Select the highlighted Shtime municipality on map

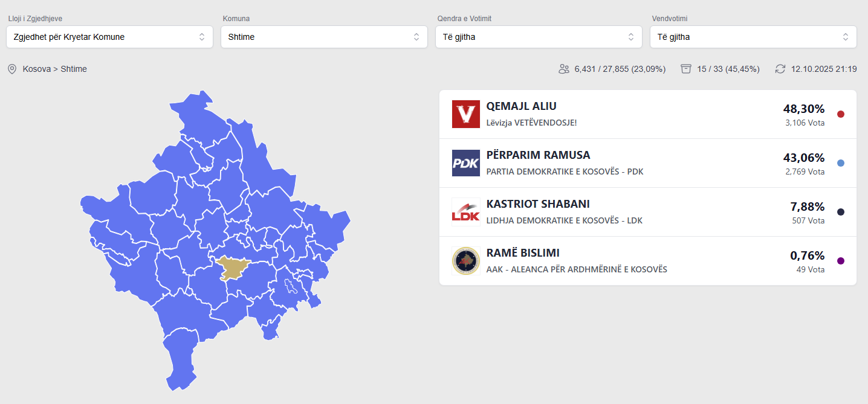[x=231, y=267]
